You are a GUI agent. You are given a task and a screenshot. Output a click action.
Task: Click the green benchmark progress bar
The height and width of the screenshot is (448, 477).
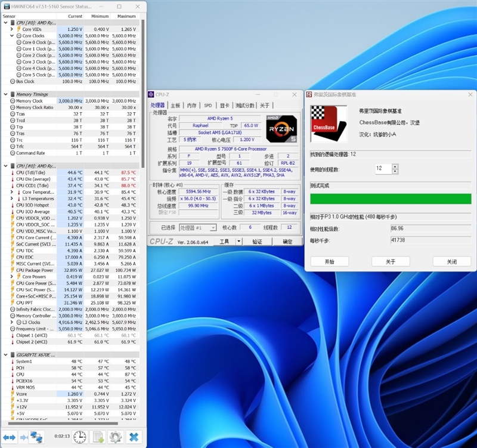pyautogui.click(x=391, y=199)
